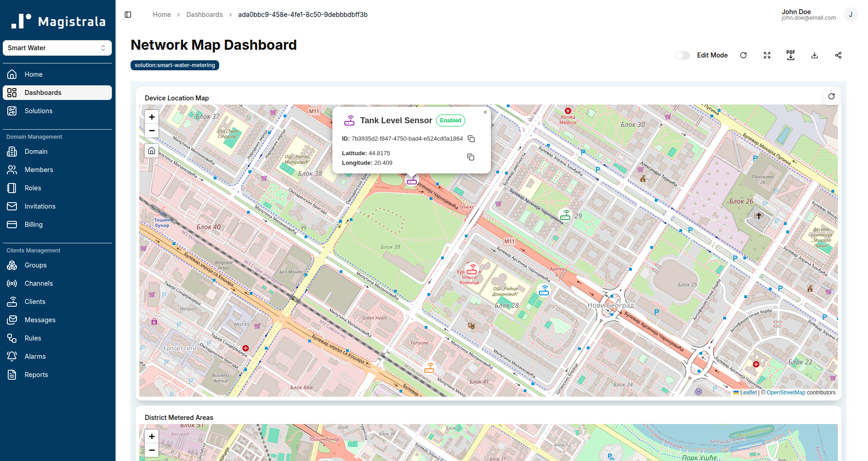Refresh the dashboard using the reload icon
Image resolution: width=868 pixels, height=461 pixels.
coord(743,55)
